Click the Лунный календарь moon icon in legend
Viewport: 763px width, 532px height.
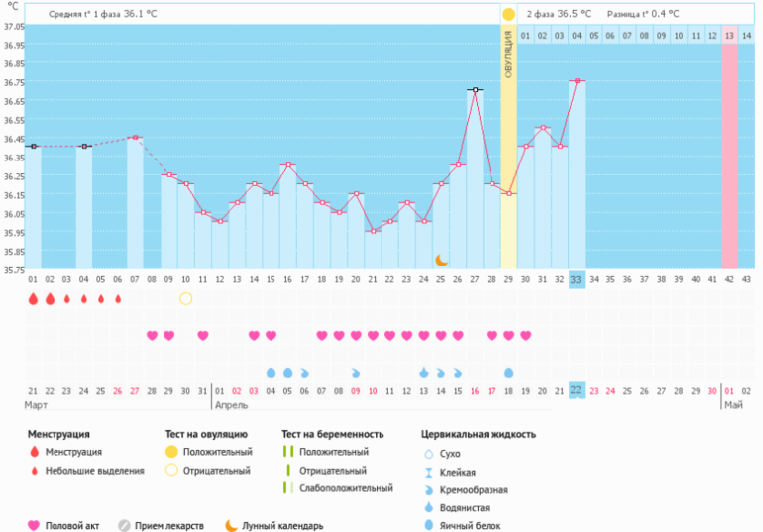[x=231, y=526]
